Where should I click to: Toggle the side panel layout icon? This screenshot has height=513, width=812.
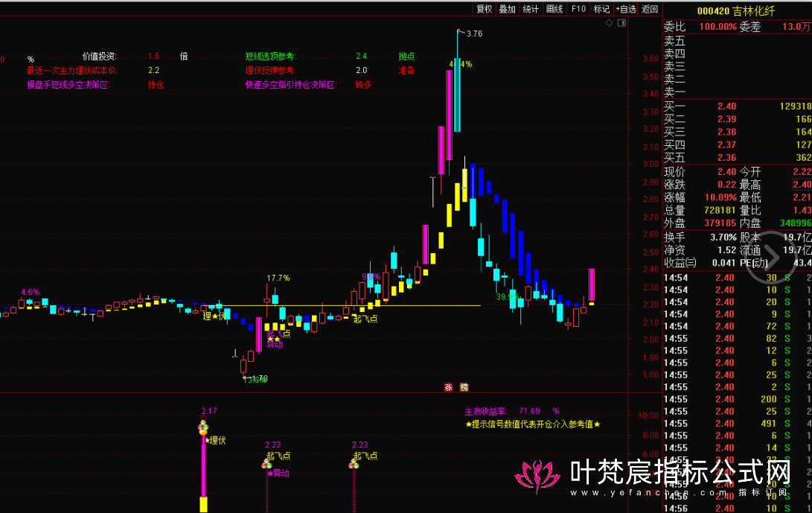coord(621,23)
